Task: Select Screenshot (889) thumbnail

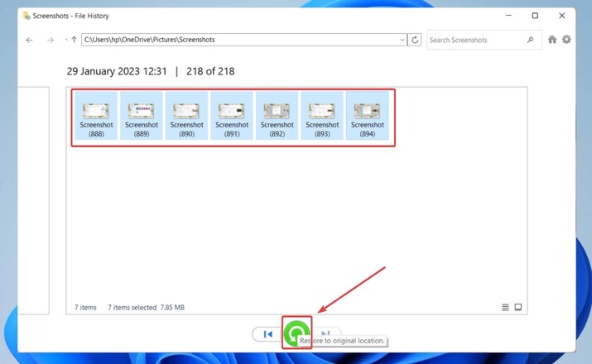Action: pyautogui.click(x=142, y=116)
